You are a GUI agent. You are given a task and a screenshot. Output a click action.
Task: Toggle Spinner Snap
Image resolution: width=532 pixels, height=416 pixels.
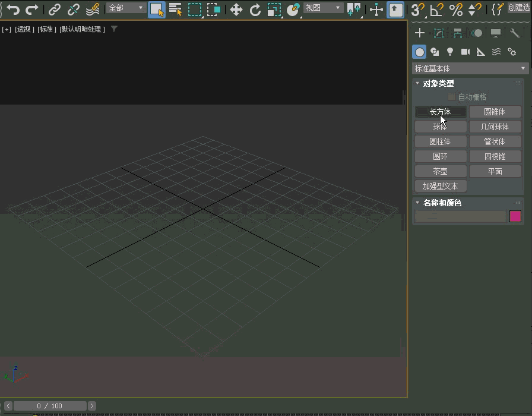[x=474, y=10]
